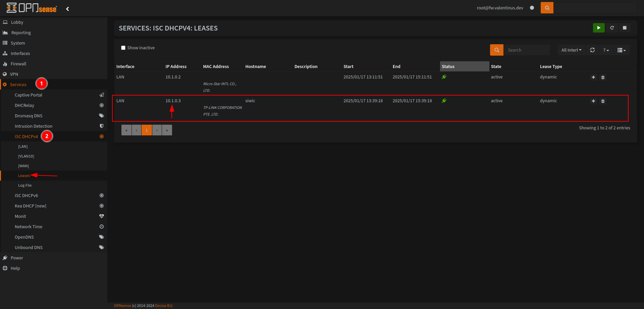Open the OPNsense footer link
This screenshot has width=644, height=309.
(122, 306)
